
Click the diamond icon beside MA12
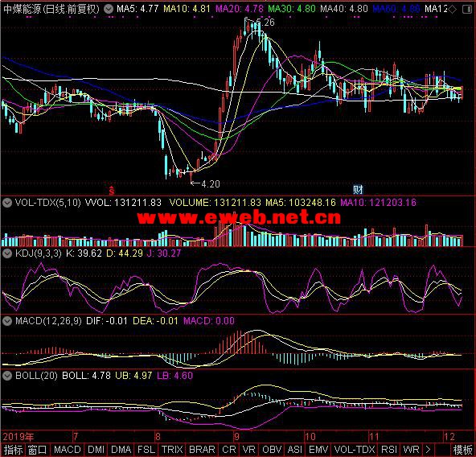pyautogui.click(x=453, y=10)
